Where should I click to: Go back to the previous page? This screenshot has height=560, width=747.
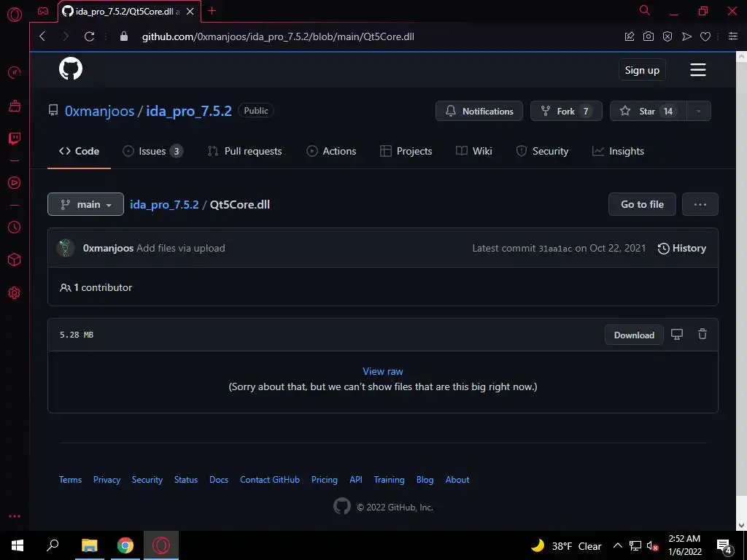tap(42, 36)
